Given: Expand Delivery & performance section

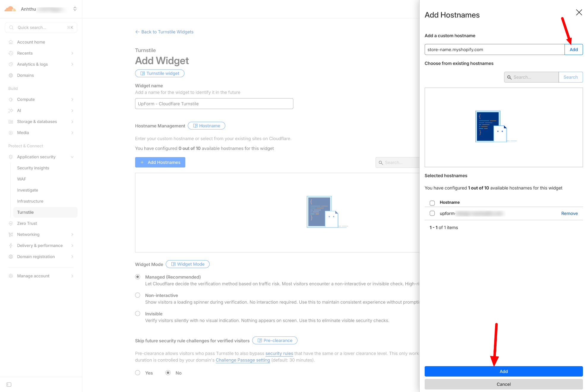Looking at the screenshot, I should click(72, 246).
